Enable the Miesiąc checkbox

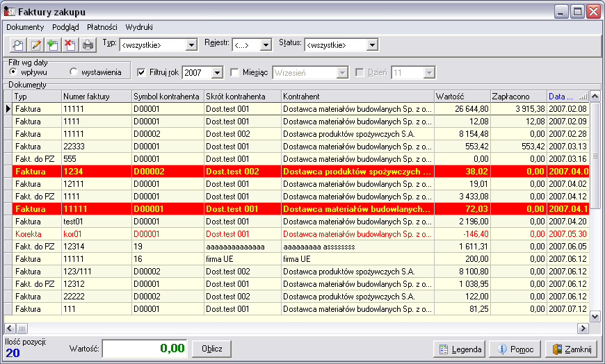pos(234,72)
